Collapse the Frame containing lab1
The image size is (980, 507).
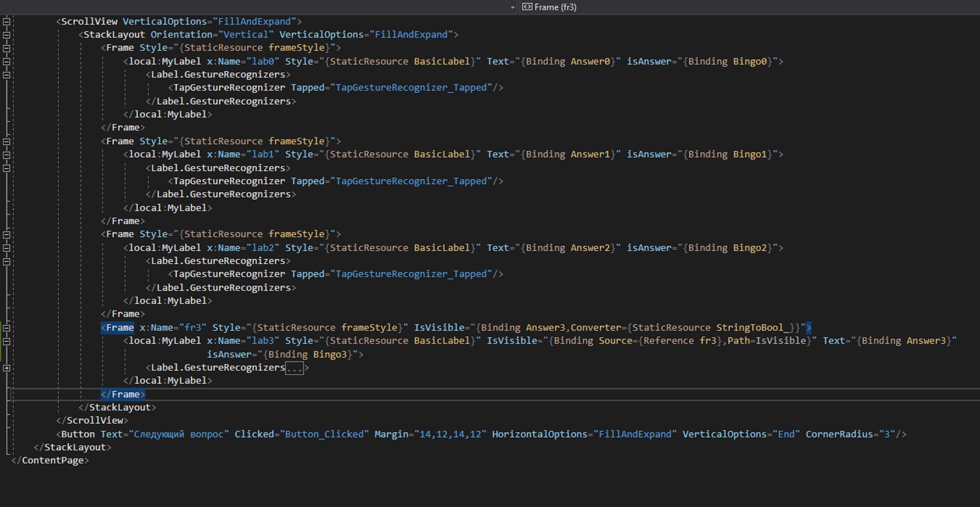click(7, 142)
